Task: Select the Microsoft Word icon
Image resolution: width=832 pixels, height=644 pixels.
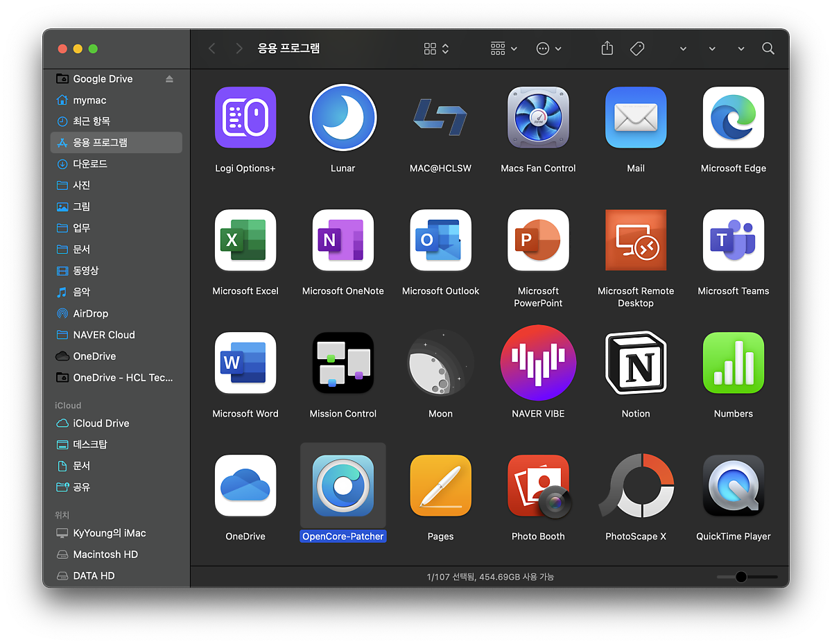Action: click(x=245, y=363)
